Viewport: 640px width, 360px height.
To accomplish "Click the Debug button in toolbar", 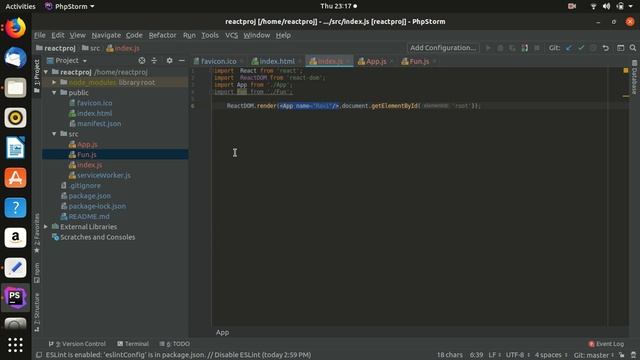I will tap(500, 48).
